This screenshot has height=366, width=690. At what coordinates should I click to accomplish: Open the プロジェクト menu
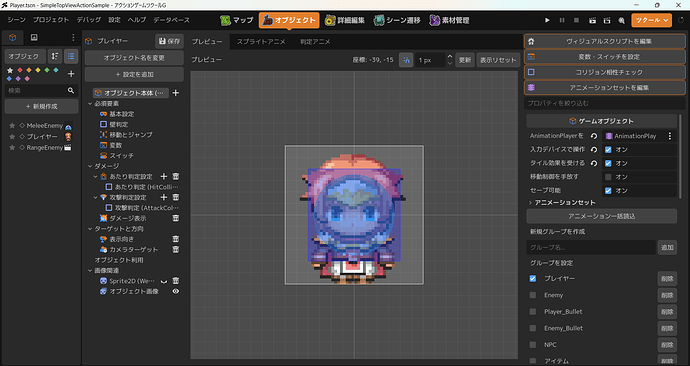[x=51, y=20]
